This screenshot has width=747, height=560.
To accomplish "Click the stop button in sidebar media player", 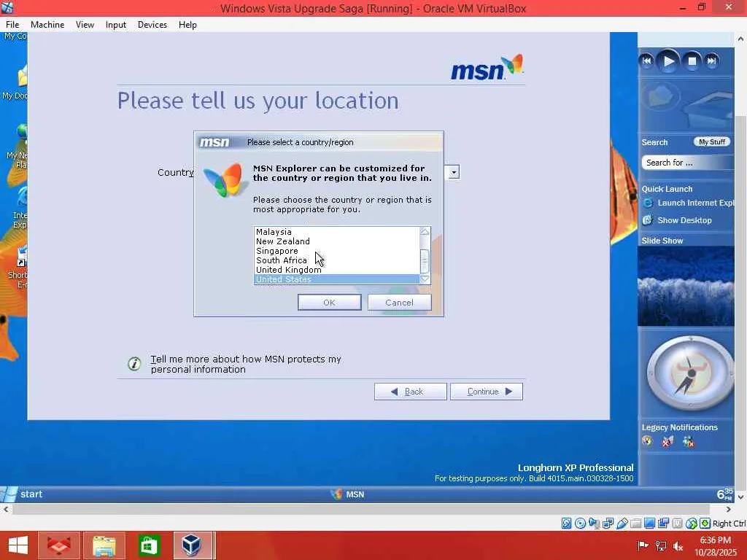I will 692,61.
